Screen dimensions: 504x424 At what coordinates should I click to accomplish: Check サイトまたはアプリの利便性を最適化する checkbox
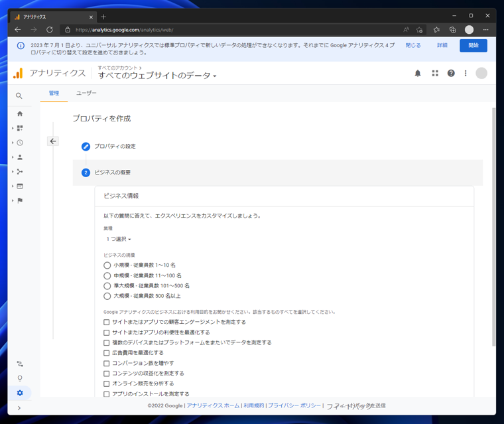tap(106, 332)
